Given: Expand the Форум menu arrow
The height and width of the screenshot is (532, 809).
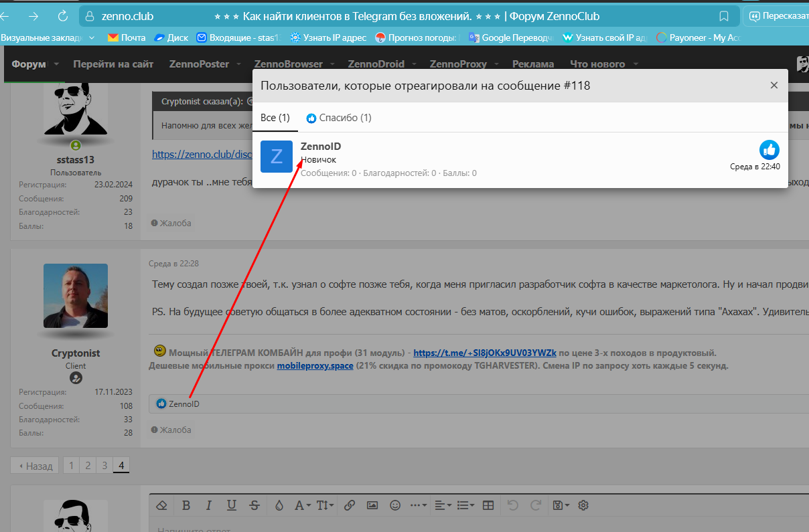Looking at the screenshot, I should pyautogui.click(x=56, y=64).
